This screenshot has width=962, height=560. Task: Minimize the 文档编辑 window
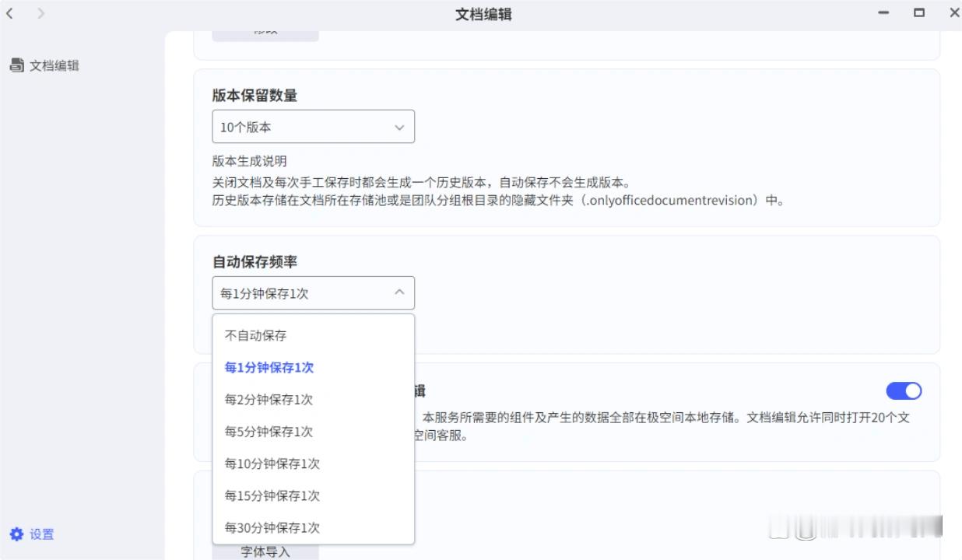coord(883,13)
